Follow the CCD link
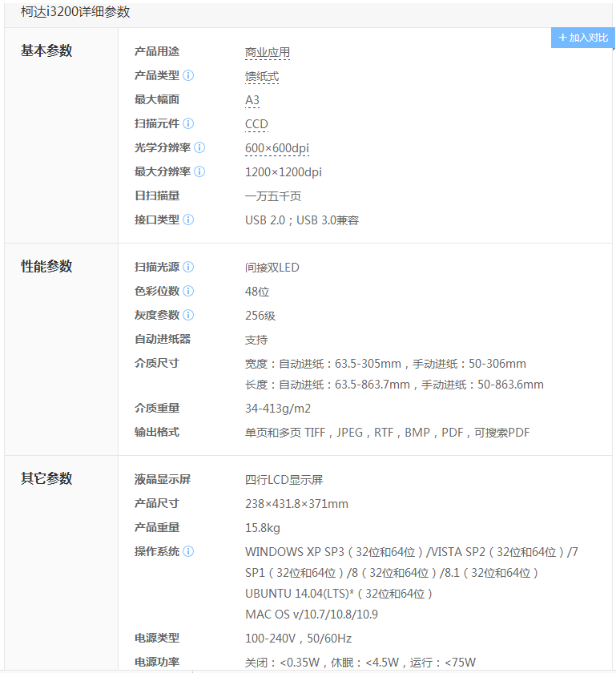 256,124
